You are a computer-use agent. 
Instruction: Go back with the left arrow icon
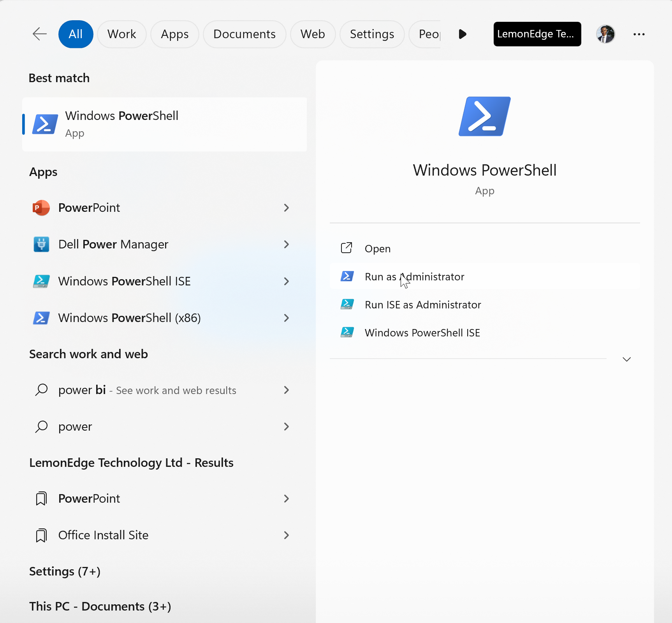tap(39, 34)
